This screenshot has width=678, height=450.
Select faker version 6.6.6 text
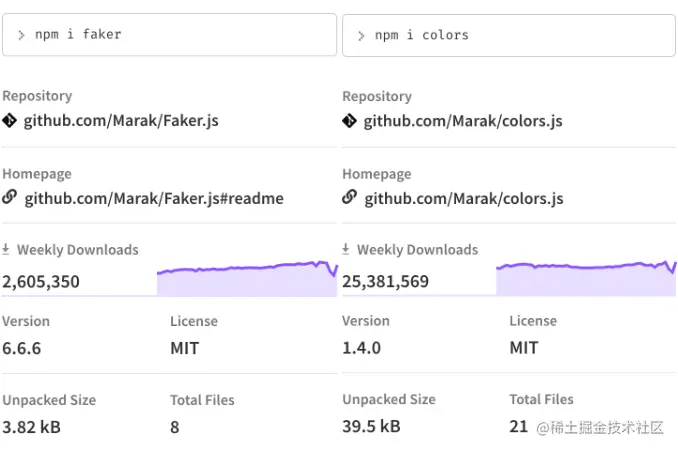[x=22, y=348]
